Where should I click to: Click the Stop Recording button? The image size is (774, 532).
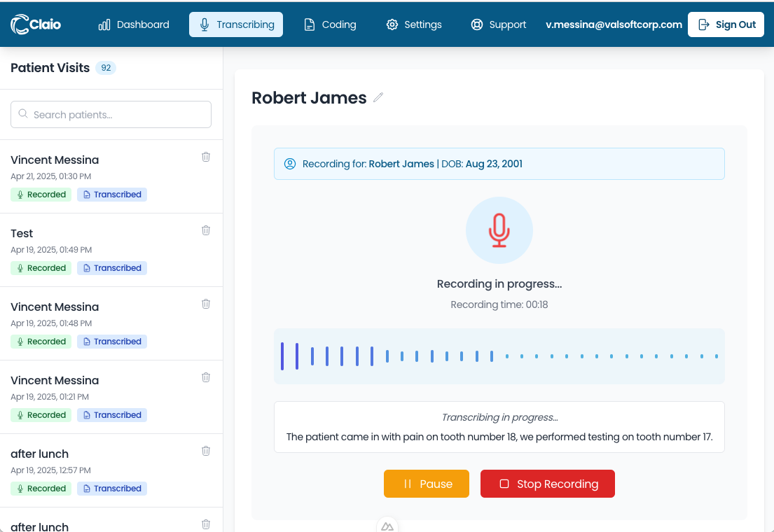tap(548, 484)
